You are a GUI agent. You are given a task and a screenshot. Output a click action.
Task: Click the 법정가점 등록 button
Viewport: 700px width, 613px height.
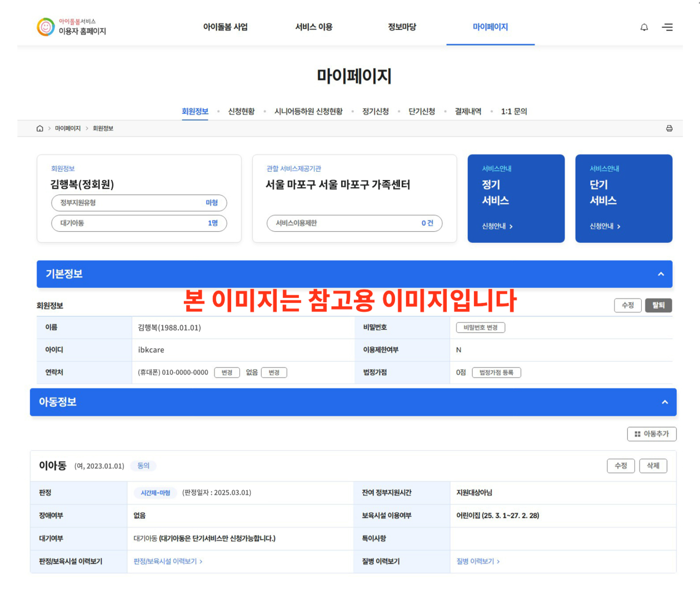[x=497, y=372]
